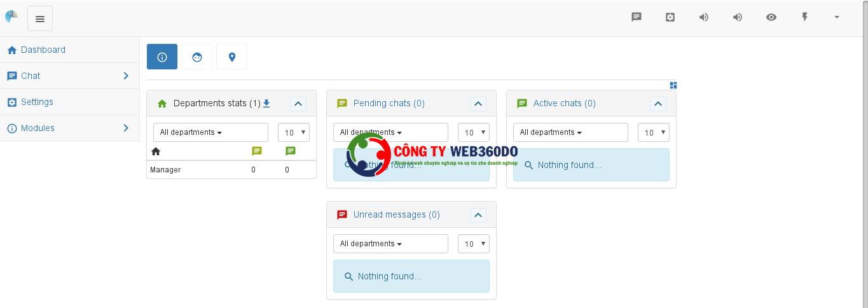The width and height of the screenshot is (868, 308).
Task: Switch to the online visitors face tab
Action: coord(197,57)
